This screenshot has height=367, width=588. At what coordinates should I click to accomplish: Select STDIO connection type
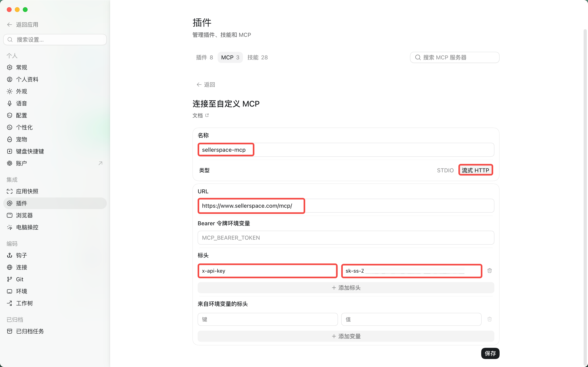click(x=445, y=170)
